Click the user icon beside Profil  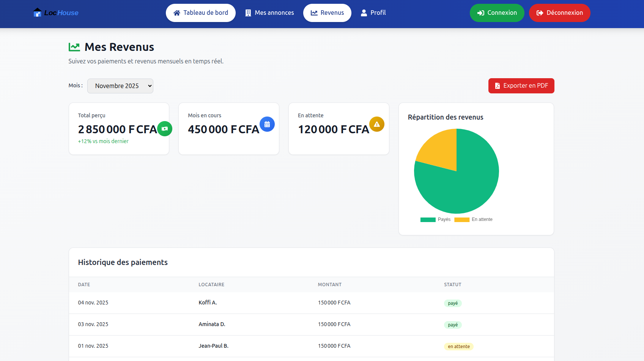point(364,13)
